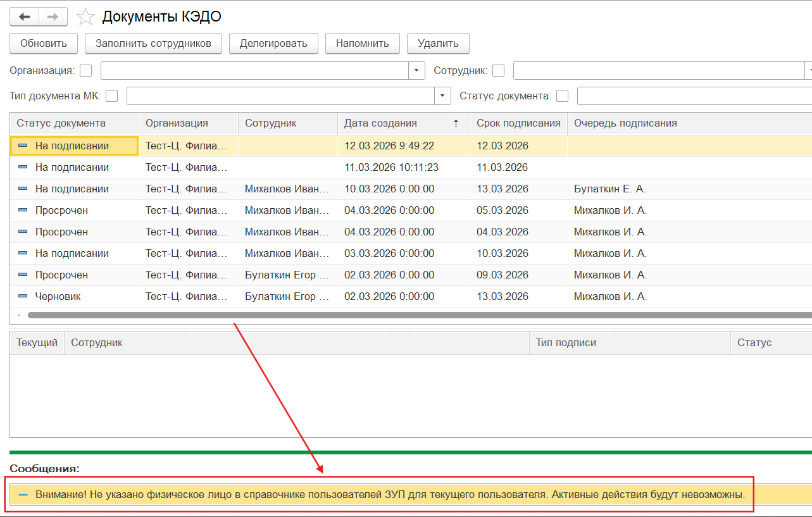
Task: Check the Тип документа МК filter checkbox
Action: coord(112,96)
